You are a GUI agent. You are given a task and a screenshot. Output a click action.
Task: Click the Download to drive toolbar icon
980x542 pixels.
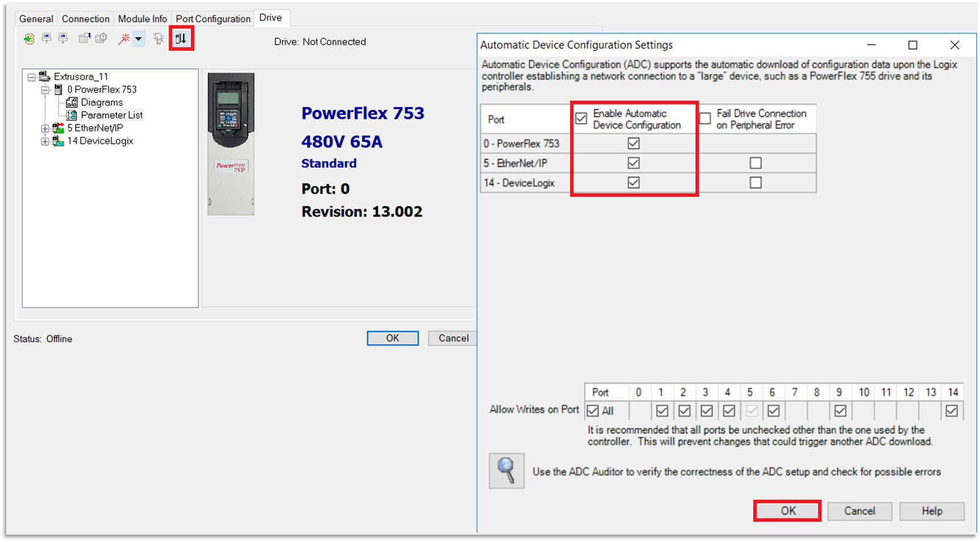(63, 39)
